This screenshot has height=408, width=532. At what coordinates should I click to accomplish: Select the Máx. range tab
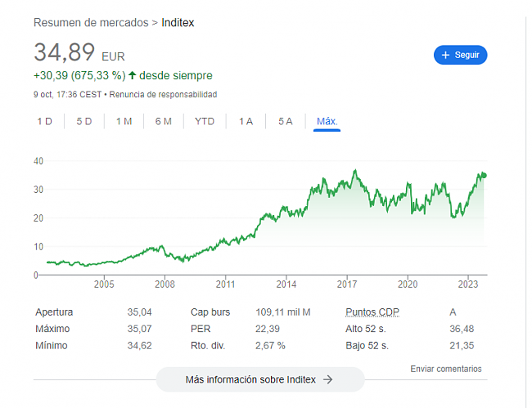327,121
